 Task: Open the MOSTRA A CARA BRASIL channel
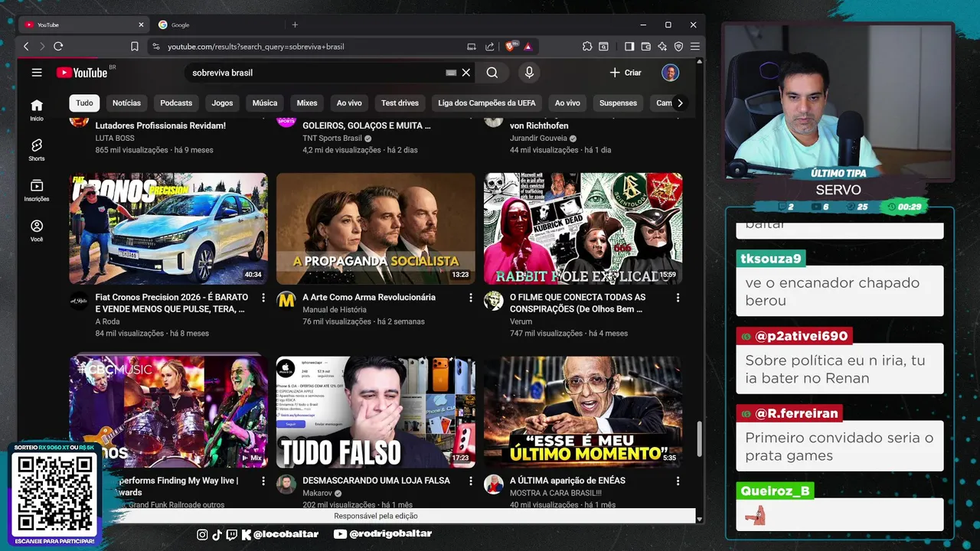(556, 494)
